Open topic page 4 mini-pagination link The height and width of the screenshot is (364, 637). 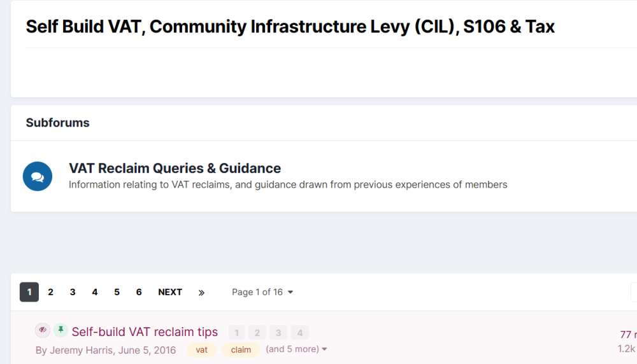[300, 333]
